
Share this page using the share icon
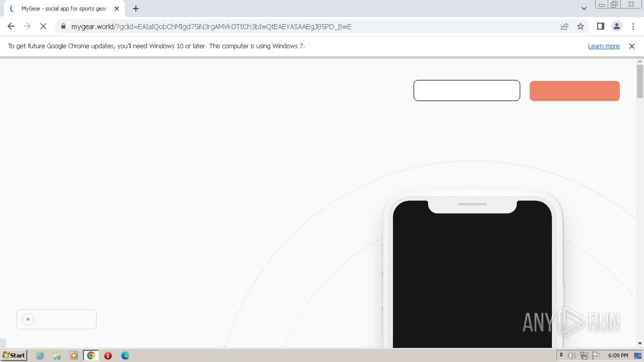[x=565, y=27]
